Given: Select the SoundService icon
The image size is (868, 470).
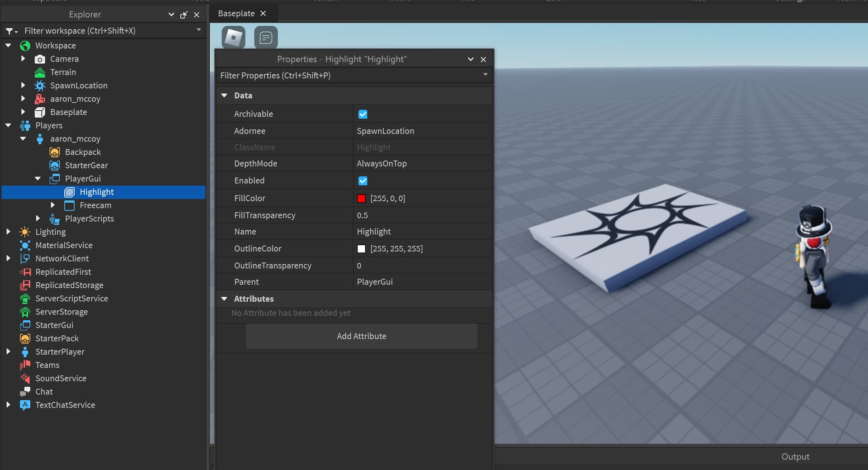Looking at the screenshot, I should (x=25, y=379).
